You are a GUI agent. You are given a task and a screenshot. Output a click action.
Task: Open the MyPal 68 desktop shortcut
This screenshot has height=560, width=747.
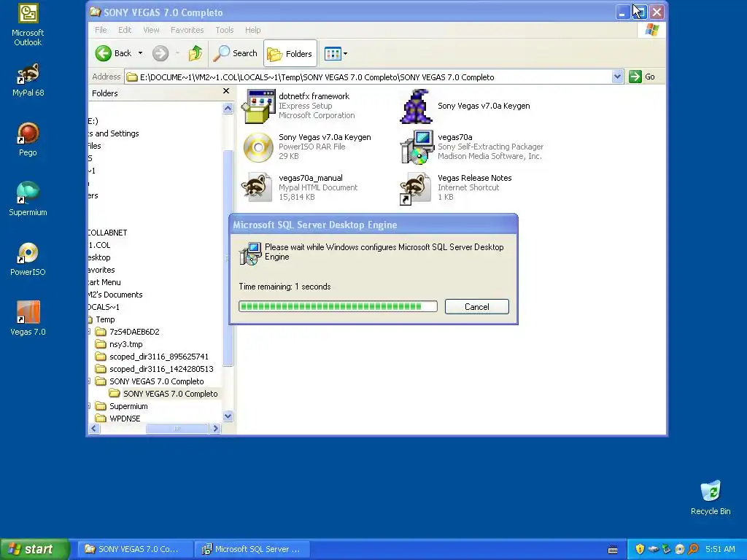[28, 79]
